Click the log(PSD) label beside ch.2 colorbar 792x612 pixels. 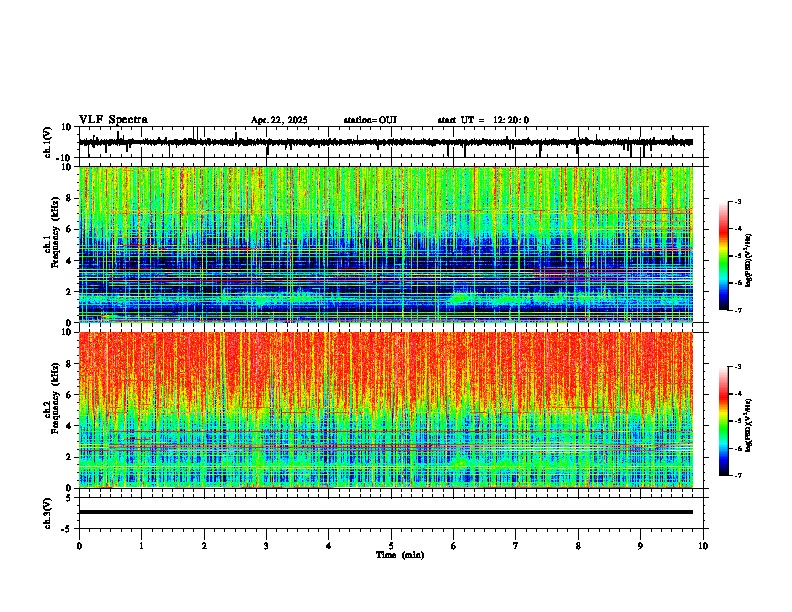(x=748, y=425)
